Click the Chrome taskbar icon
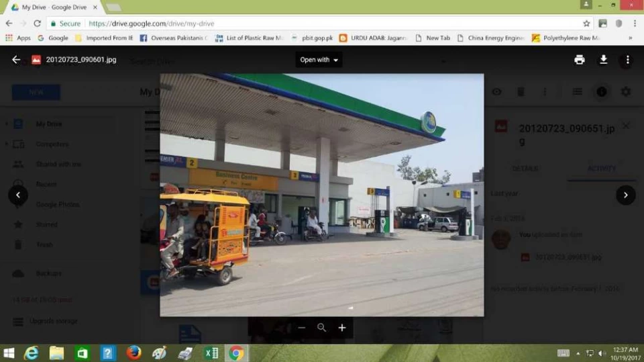Screen dimensions: 644x362 pyautogui.click(x=237, y=353)
